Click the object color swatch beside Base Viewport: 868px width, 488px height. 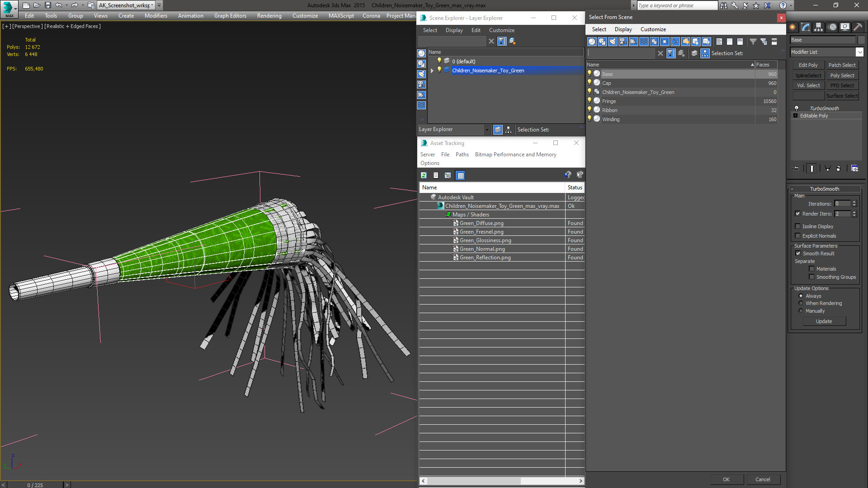click(x=862, y=40)
